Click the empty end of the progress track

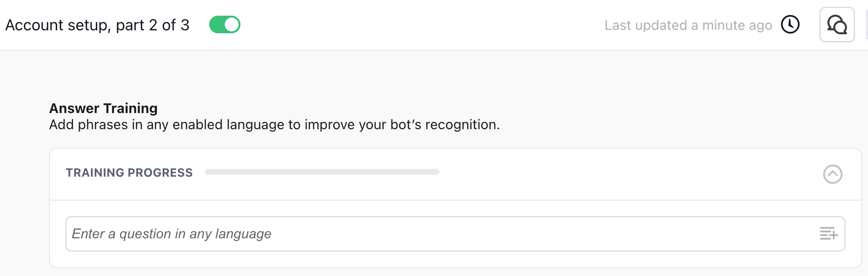click(430, 172)
